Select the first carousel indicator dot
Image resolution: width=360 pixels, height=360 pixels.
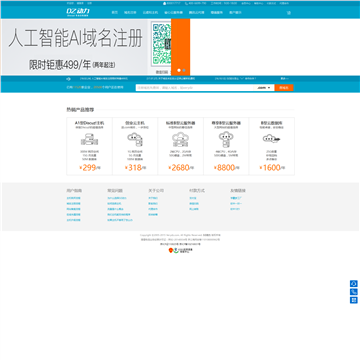click(179, 70)
